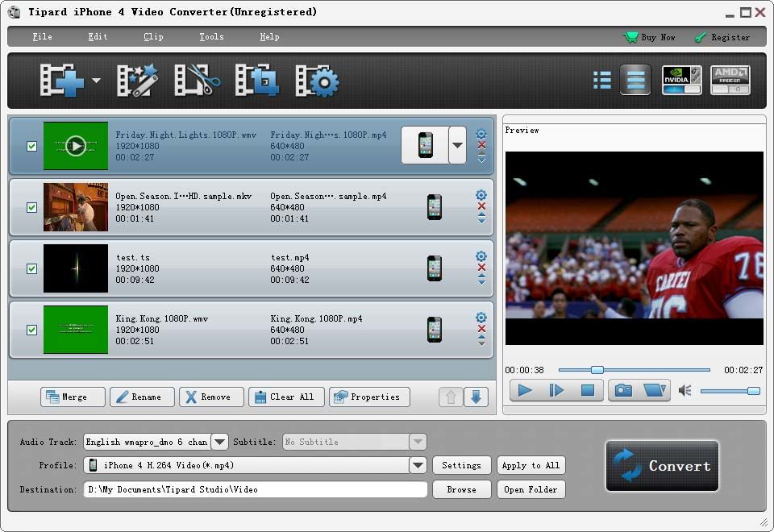Click the Open Folder button
The width and height of the screenshot is (774, 532).
(531, 489)
